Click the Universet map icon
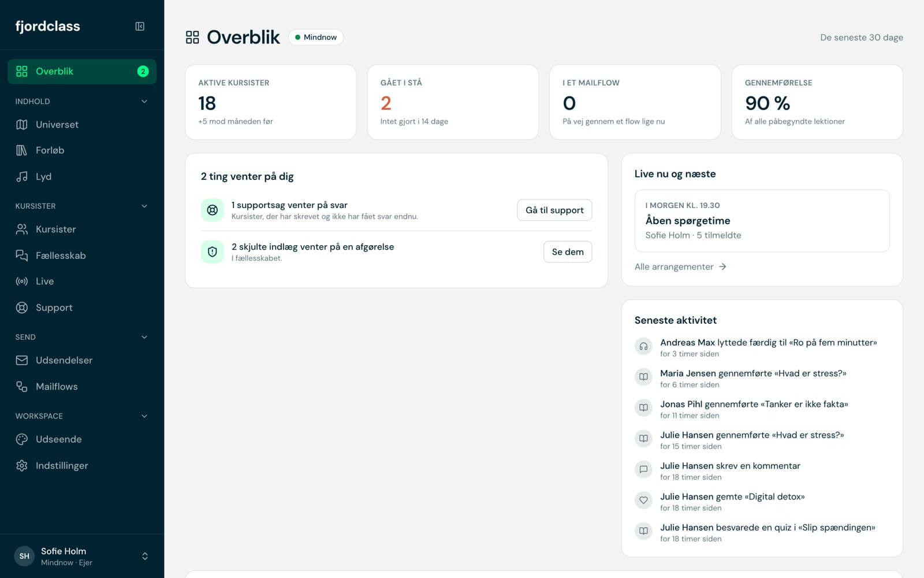 click(22, 124)
